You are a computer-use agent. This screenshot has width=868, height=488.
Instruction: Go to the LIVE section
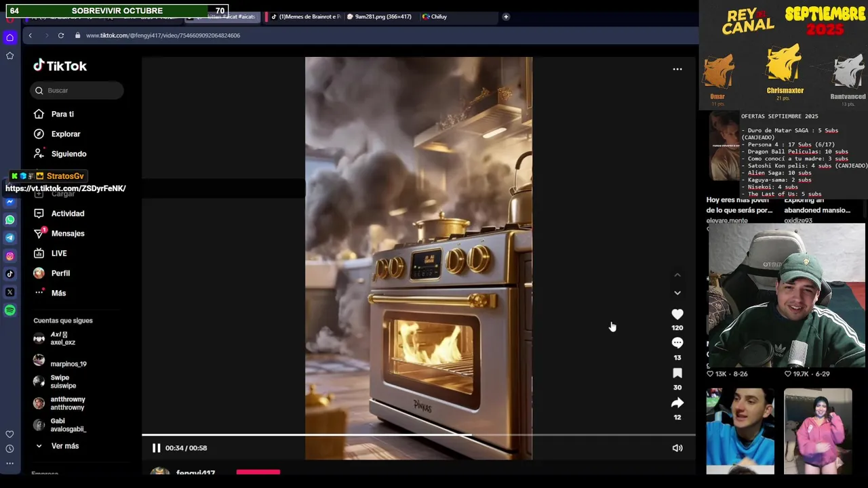[51, 253]
